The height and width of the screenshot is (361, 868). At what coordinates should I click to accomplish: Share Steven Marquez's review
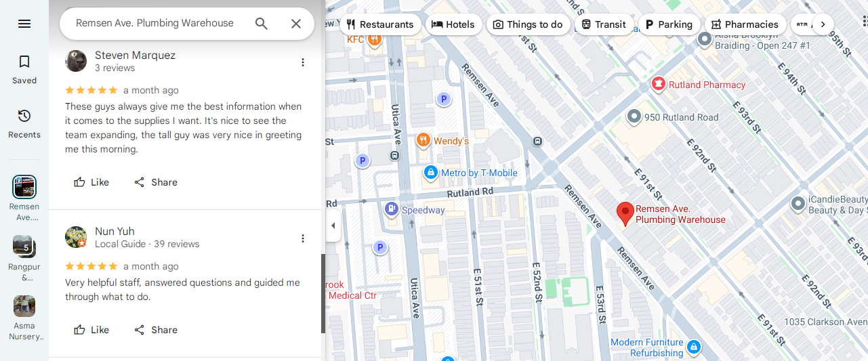[x=156, y=182]
